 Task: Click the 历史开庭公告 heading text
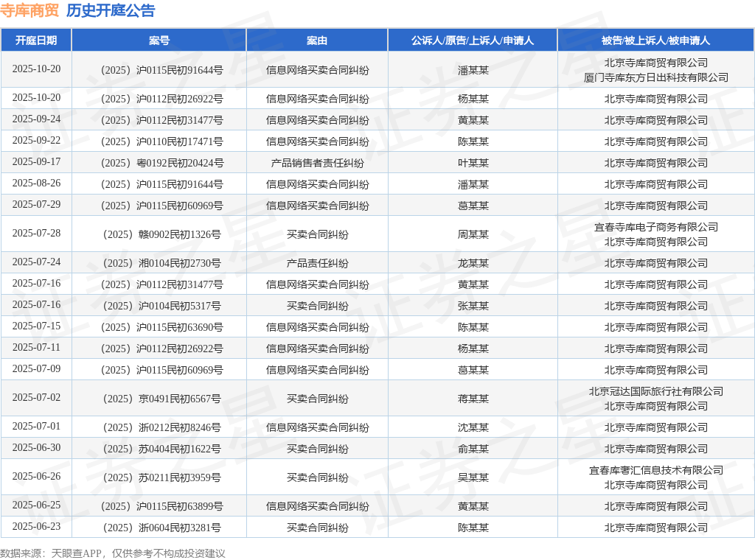(111, 10)
